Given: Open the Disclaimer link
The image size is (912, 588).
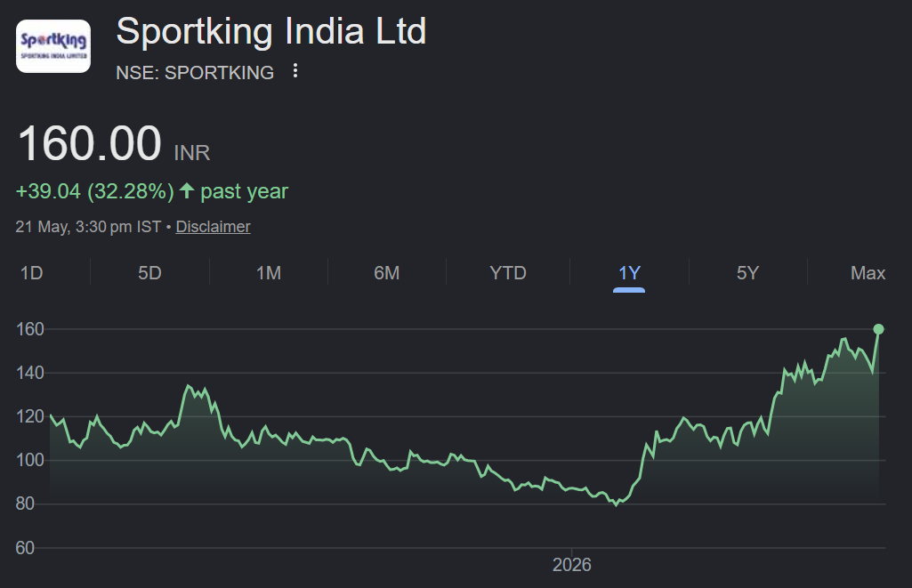Looking at the screenshot, I should coord(213,227).
